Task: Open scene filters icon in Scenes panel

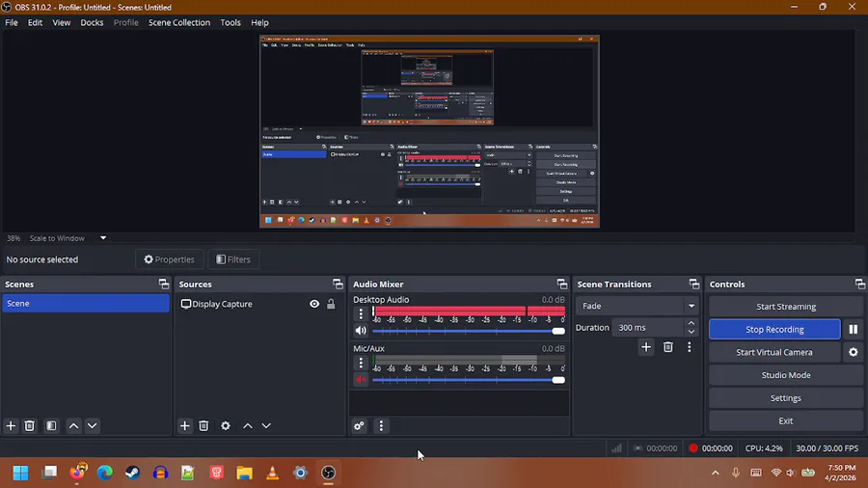Action: click(51, 425)
